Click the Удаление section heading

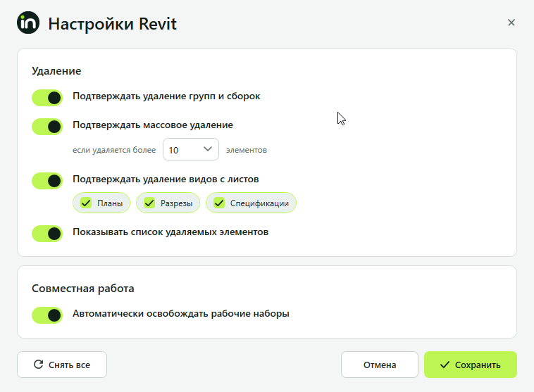[56, 71]
